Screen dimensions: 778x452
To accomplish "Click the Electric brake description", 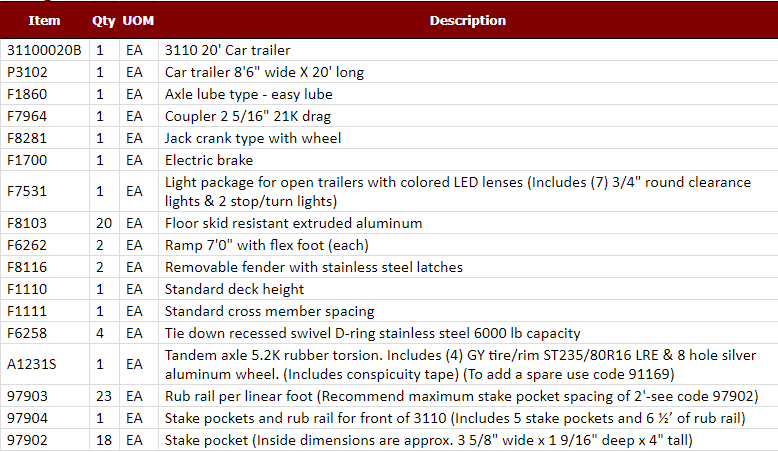I will [209, 160].
